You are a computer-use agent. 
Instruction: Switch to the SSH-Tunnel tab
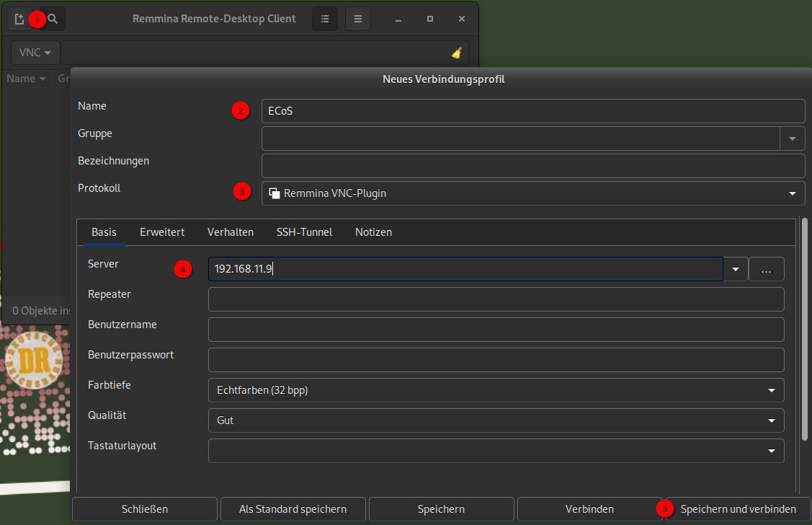click(304, 232)
